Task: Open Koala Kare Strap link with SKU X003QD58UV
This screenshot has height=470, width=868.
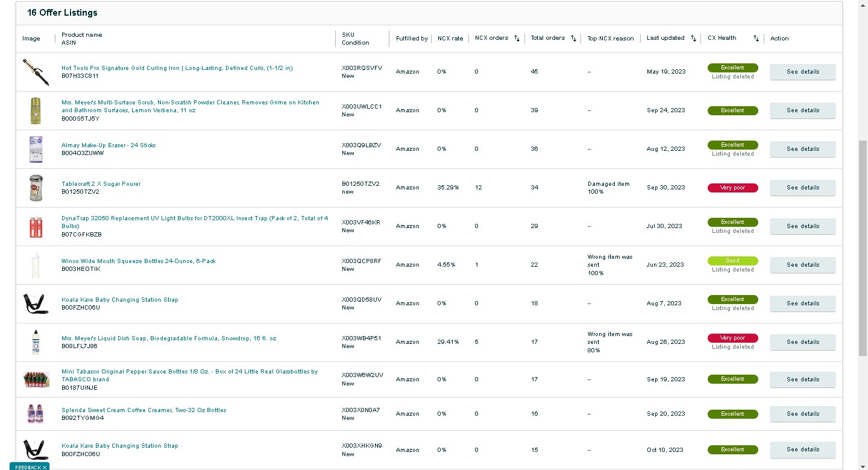Action: pos(120,300)
